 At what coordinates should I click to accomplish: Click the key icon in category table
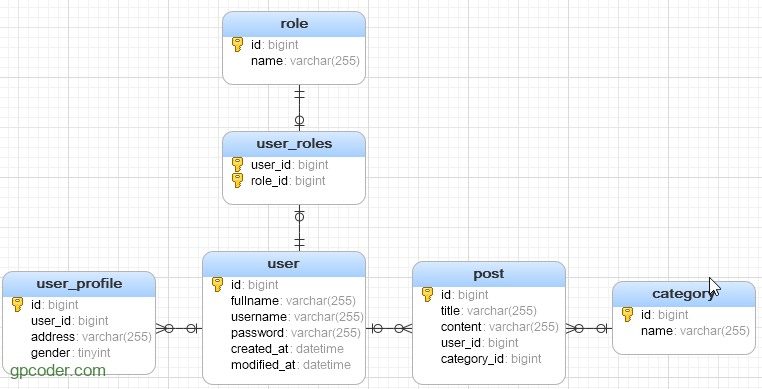coord(627,315)
